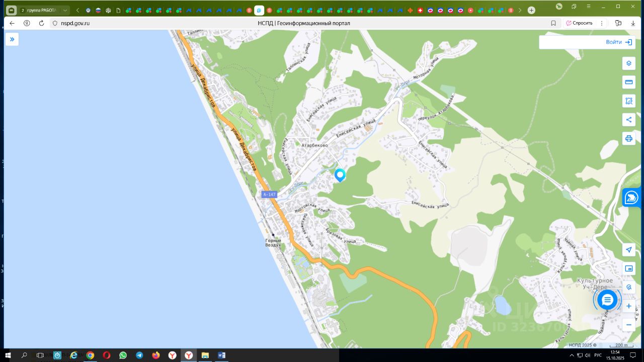The width and height of the screenshot is (644, 362).
Task: Share the current map view
Action: point(628,120)
